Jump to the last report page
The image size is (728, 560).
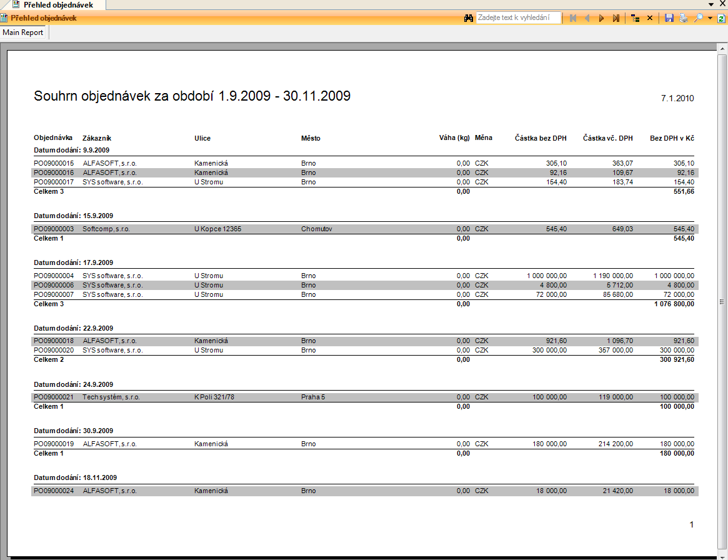tap(616, 18)
